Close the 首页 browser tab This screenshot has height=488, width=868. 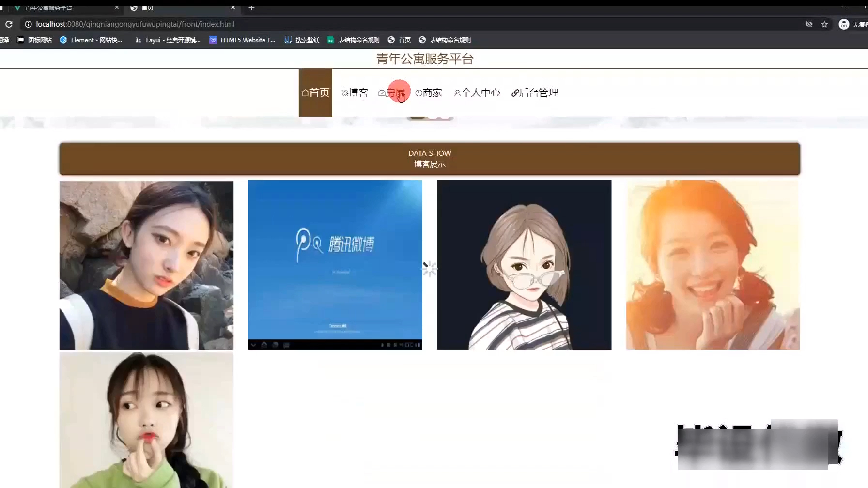(x=233, y=7)
